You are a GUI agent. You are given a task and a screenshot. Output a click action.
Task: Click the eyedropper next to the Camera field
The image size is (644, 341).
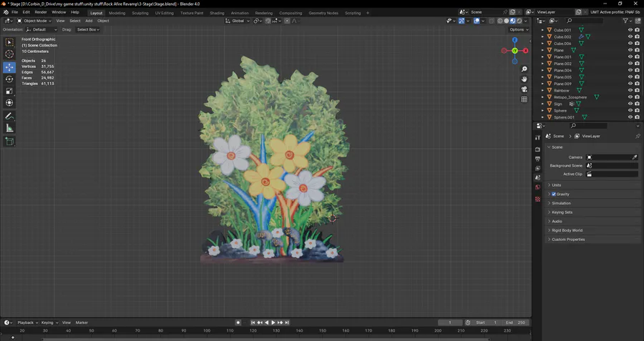(634, 157)
